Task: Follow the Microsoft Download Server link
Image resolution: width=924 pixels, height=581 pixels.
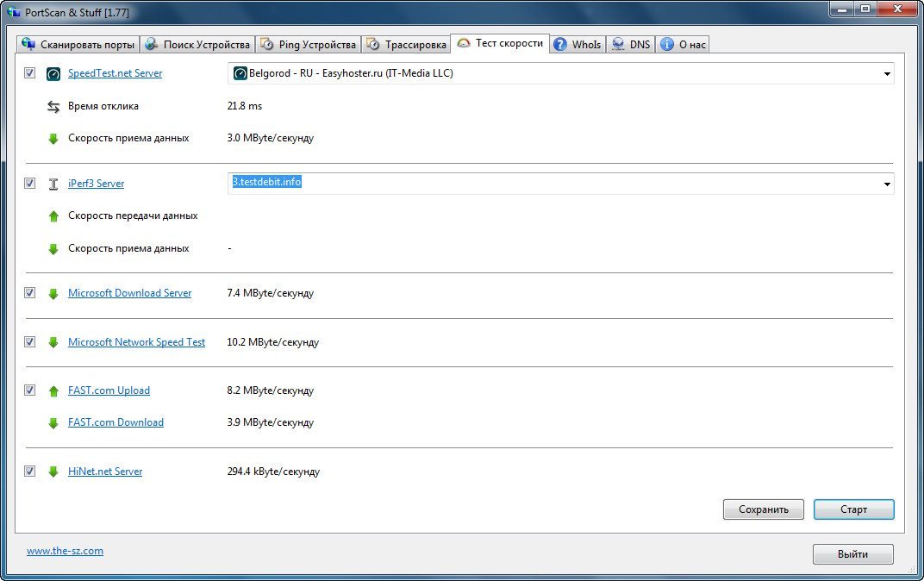Action: (x=129, y=293)
